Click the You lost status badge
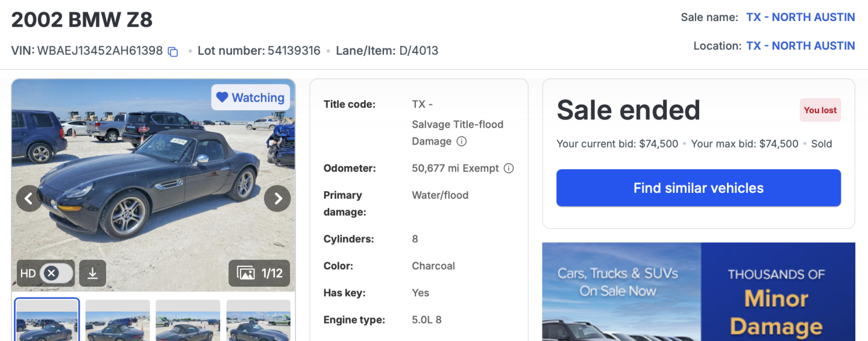Image resolution: width=868 pixels, height=341 pixels. tap(820, 110)
